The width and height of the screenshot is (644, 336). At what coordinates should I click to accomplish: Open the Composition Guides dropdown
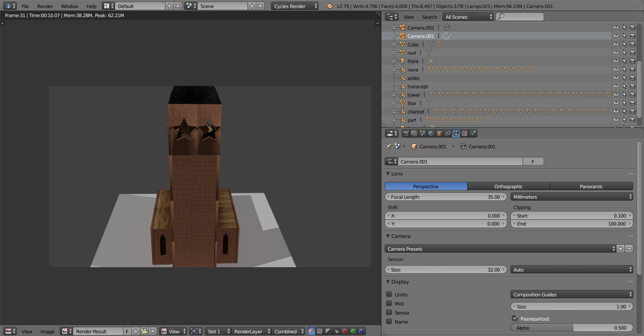coord(572,295)
